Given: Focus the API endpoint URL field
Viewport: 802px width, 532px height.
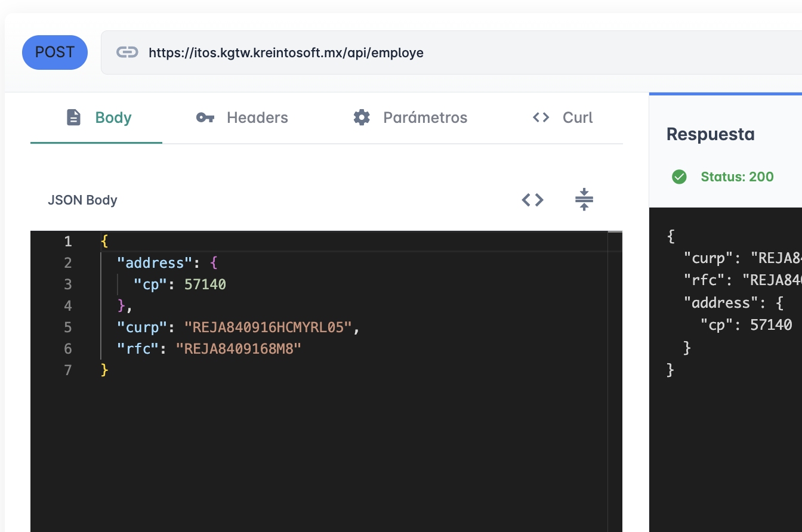Looking at the screenshot, I should click(x=418, y=52).
